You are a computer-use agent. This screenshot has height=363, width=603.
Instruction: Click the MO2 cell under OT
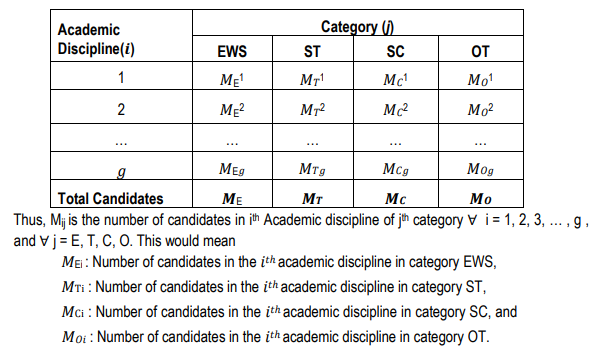point(481,107)
